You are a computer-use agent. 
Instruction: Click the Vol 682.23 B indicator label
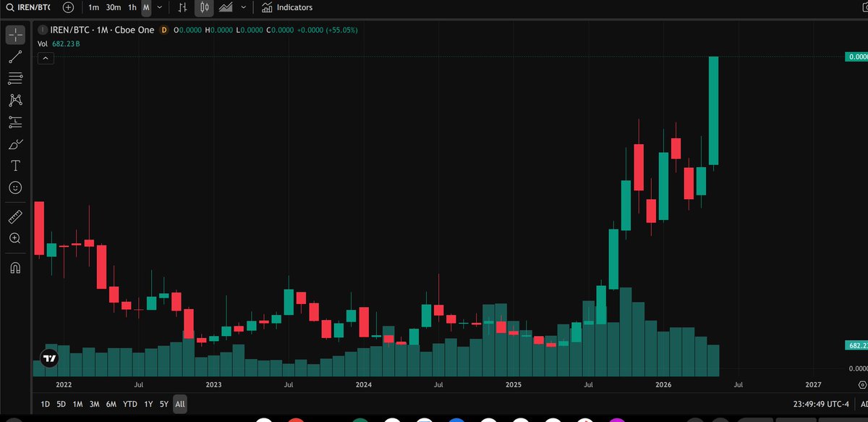click(x=59, y=44)
